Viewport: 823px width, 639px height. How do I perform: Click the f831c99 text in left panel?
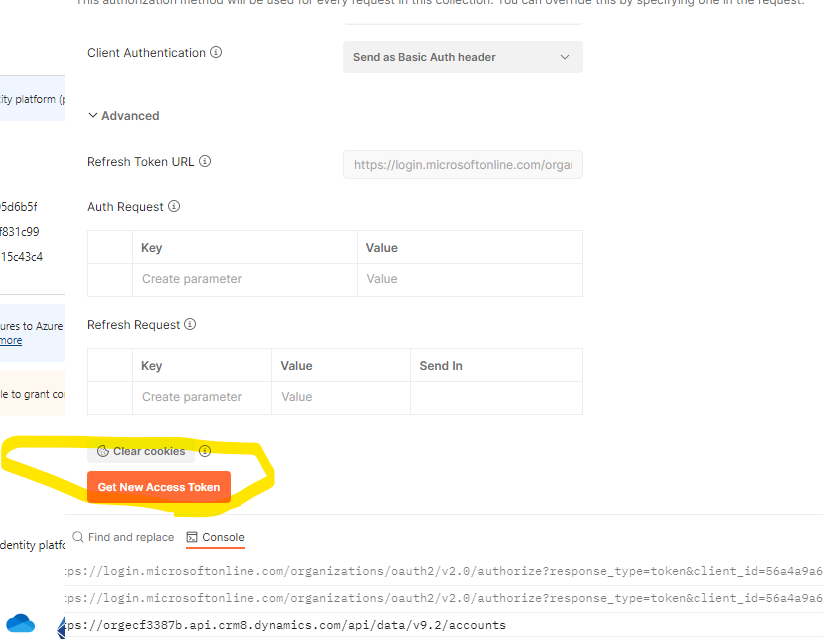[x=20, y=232]
